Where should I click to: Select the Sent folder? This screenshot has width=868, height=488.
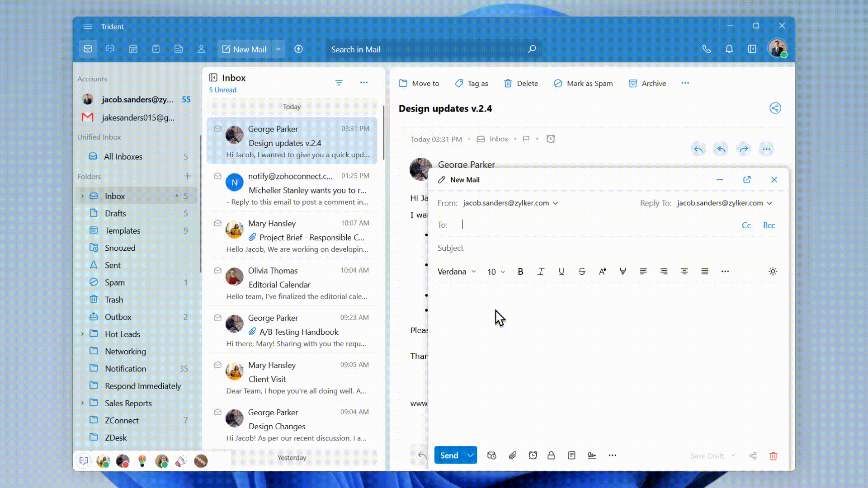click(x=113, y=265)
